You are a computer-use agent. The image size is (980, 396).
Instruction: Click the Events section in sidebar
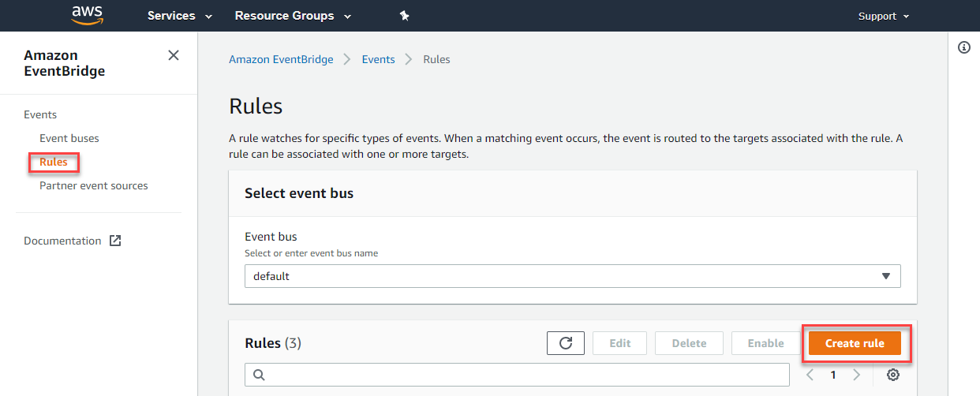pyautogui.click(x=40, y=114)
